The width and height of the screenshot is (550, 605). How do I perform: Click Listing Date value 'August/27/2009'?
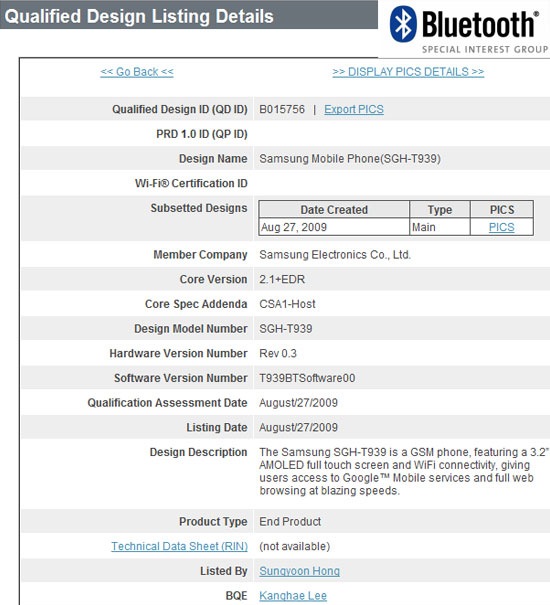[x=299, y=427]
